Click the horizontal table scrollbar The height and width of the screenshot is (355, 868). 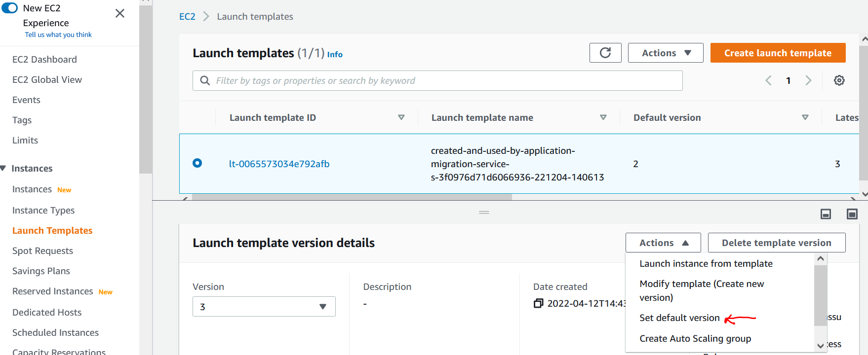click(x=352, y=197)
